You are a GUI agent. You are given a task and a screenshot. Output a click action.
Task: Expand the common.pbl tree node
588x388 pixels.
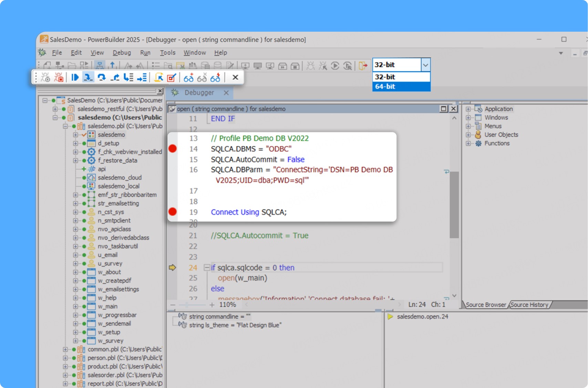65,349
